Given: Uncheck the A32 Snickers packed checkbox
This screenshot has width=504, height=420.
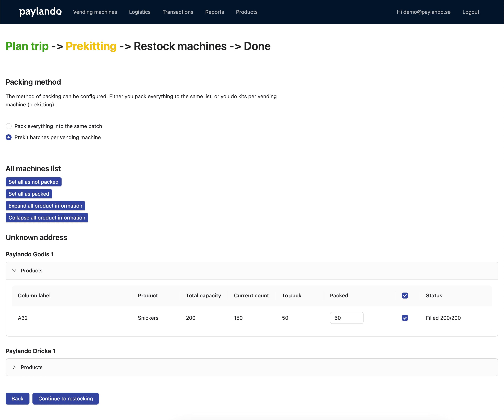Looking at the screenshot, I should pos(405,318).
